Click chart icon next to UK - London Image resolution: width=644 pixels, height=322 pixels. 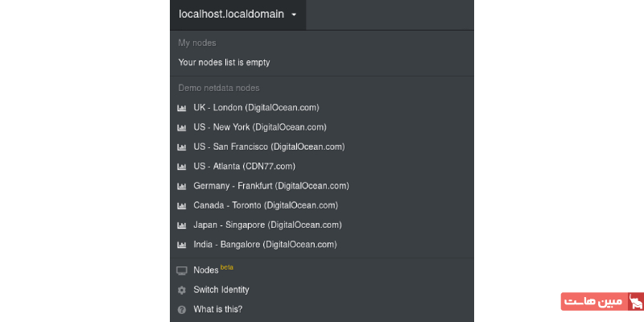point(182,108)
